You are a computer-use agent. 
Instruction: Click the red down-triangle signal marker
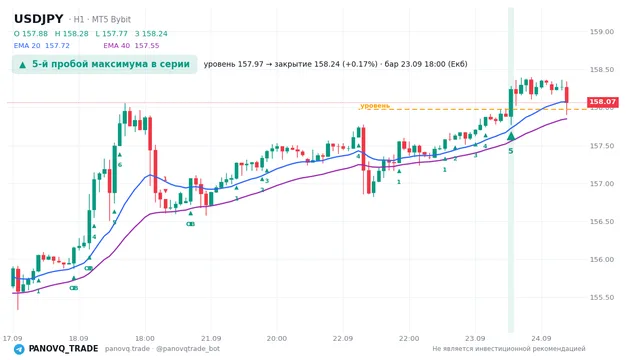click(166, 191)
